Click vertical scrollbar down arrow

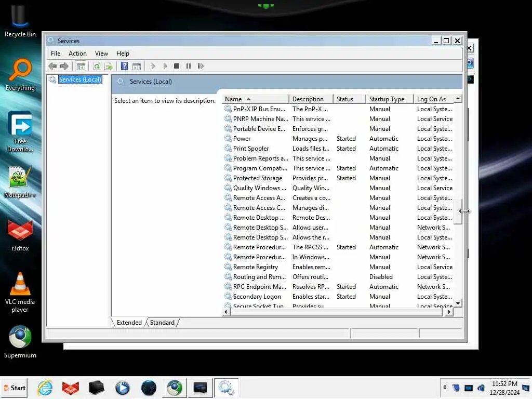(458, 303)
